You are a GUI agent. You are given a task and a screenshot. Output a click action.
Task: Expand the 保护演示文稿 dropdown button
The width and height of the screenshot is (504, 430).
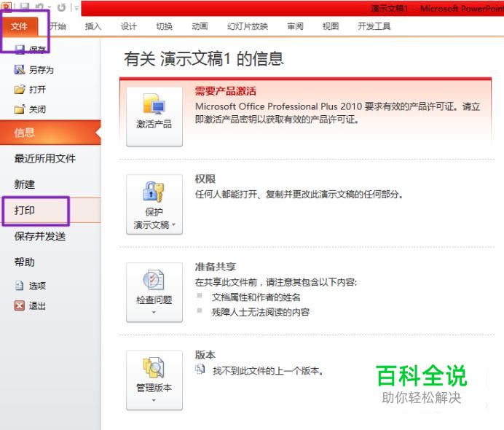[154, 205]
